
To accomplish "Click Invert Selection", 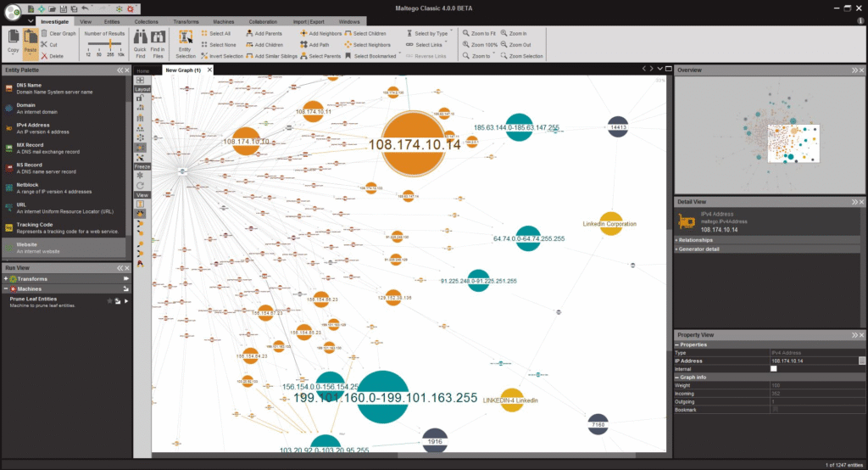I will [222, 56].
